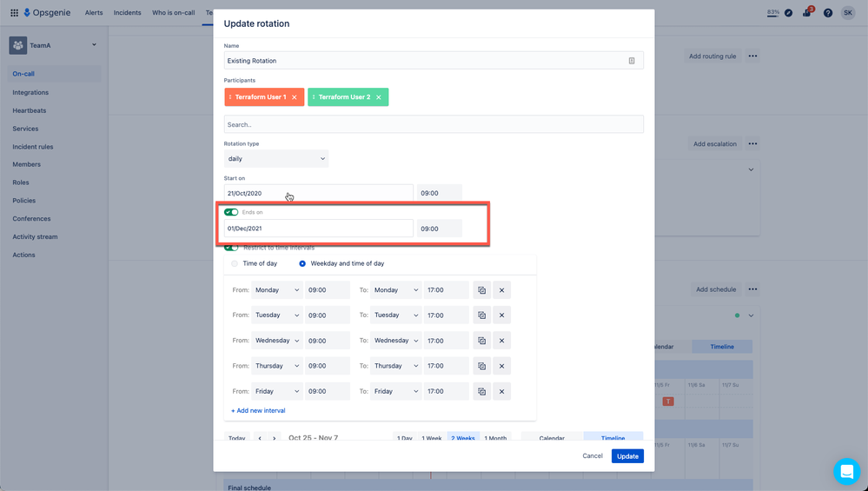
Task: Expand the TeamA team selector chevron
Action: pos(94,45)
